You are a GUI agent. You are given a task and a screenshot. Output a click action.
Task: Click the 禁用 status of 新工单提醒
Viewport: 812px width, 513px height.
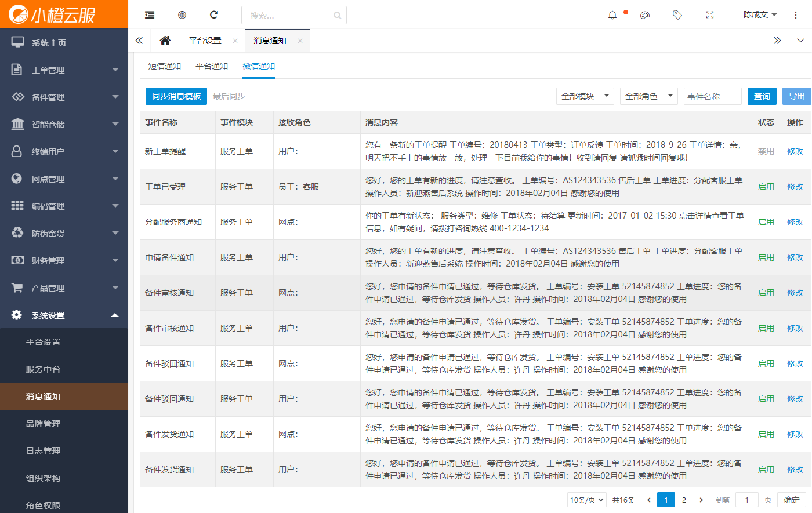pos(766,151)
